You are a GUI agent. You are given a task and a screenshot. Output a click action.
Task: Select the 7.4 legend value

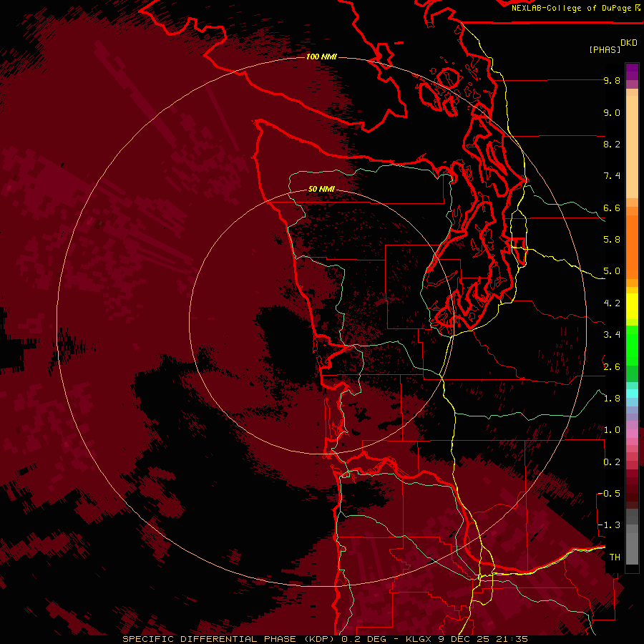click(612, 176)
